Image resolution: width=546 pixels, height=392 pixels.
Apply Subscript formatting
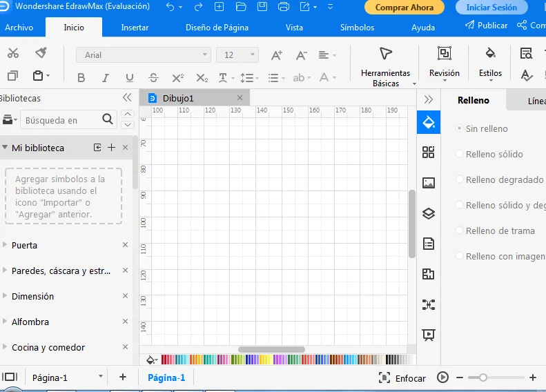coord(202,77)
